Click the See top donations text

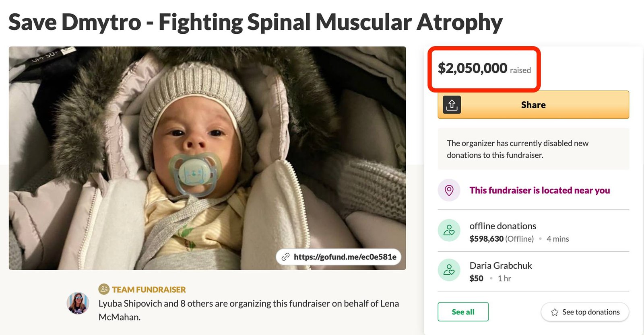pos(590,312)
